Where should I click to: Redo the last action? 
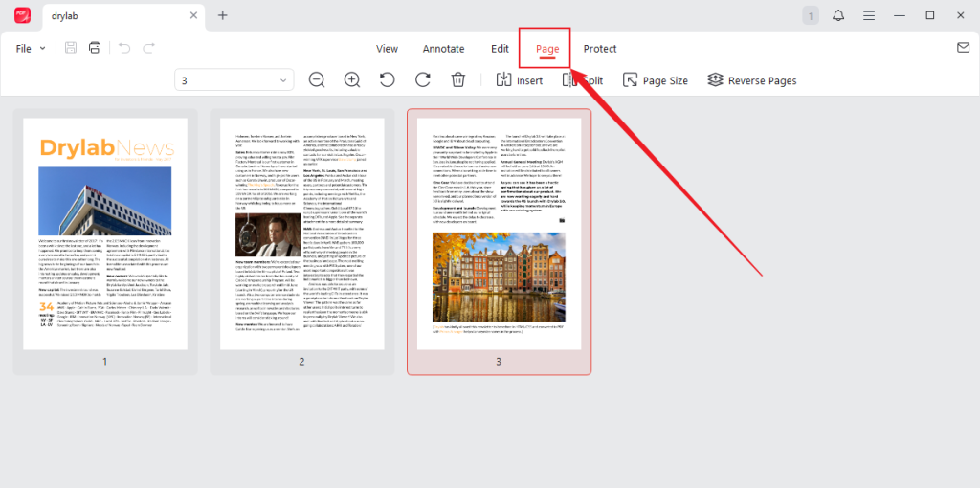[148, 48]
